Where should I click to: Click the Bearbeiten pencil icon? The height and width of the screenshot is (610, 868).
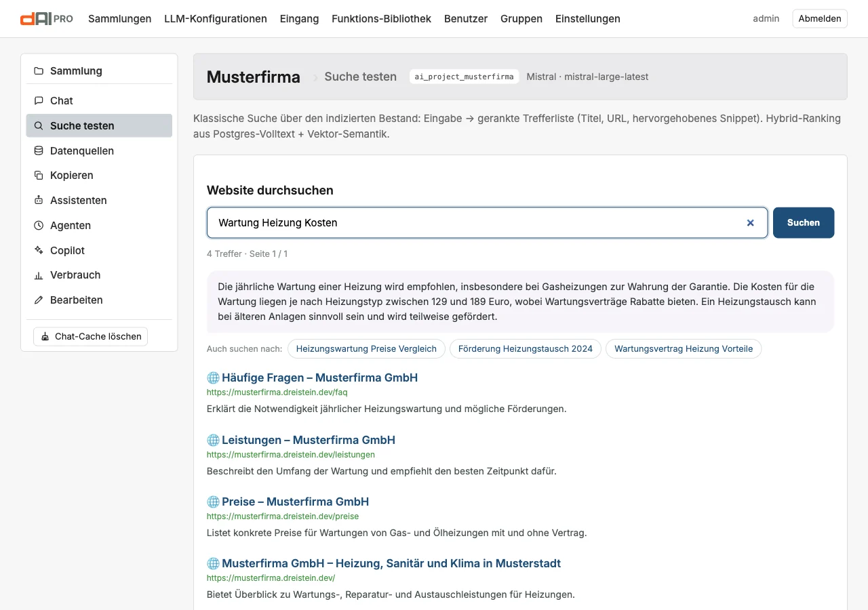tap(39, 300)
